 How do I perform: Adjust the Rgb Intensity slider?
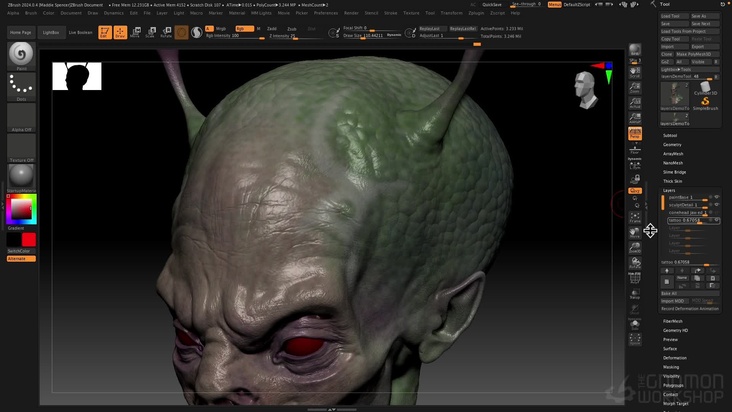tap(235, 36)
